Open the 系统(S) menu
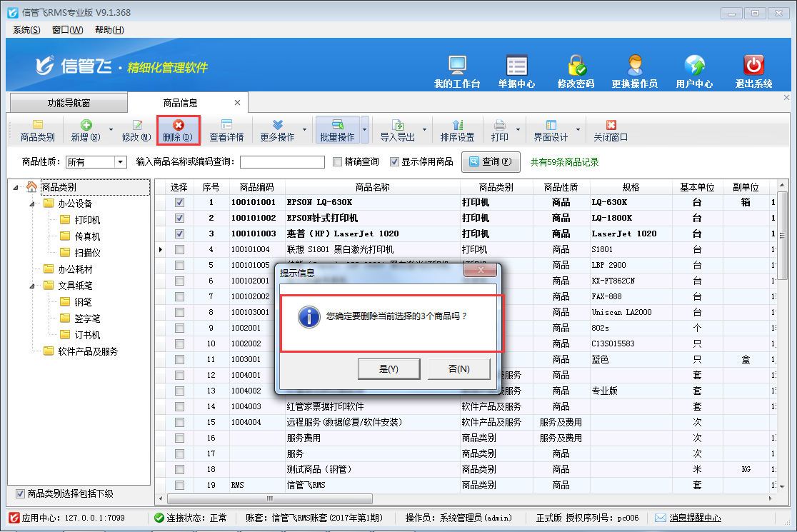 [26, 29]
